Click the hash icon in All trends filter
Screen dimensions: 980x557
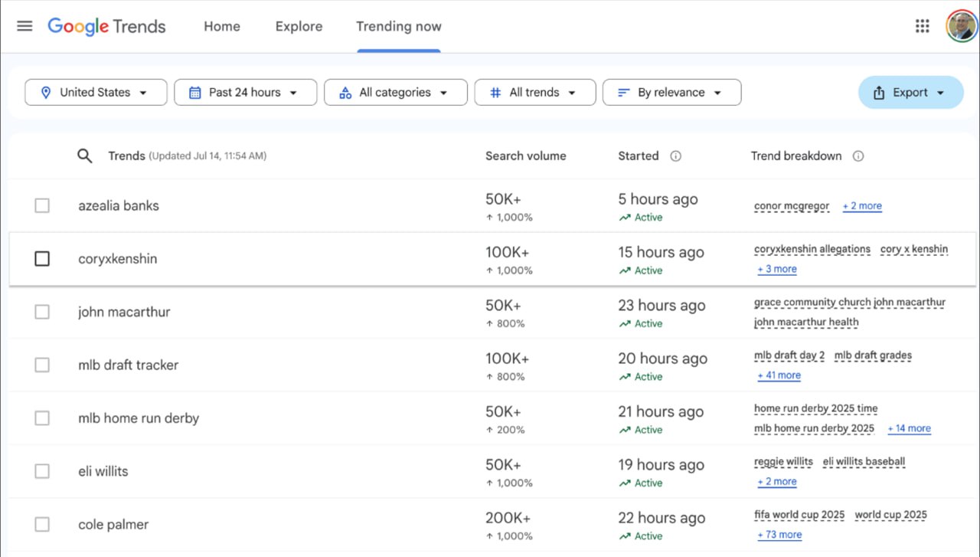(495, 93)
